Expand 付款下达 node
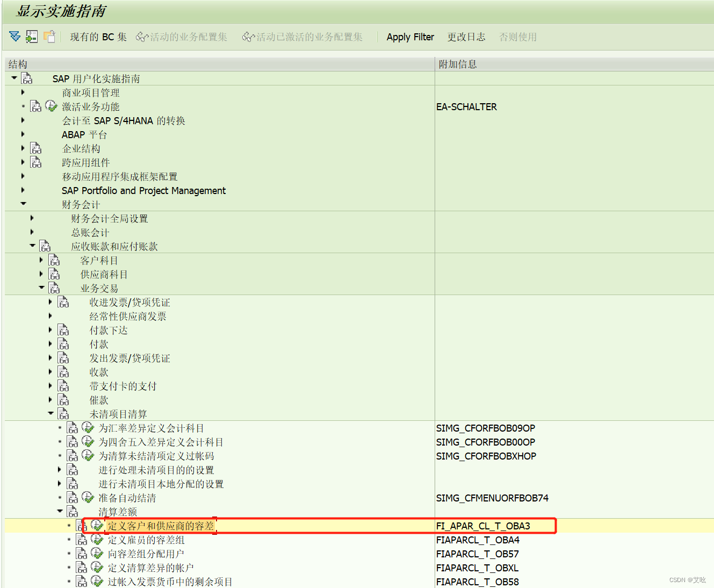 point(51,330)
